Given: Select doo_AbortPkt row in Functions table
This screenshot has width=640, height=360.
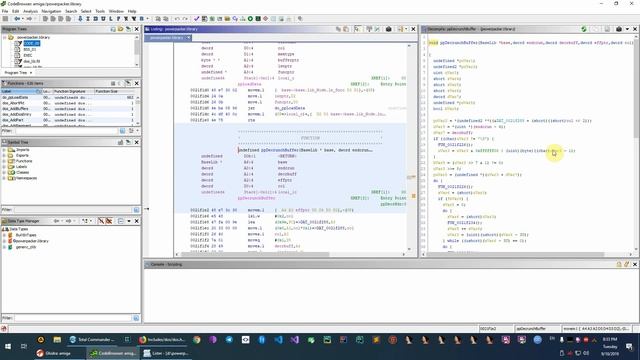Looking at the screenshot, I should 67,103.
